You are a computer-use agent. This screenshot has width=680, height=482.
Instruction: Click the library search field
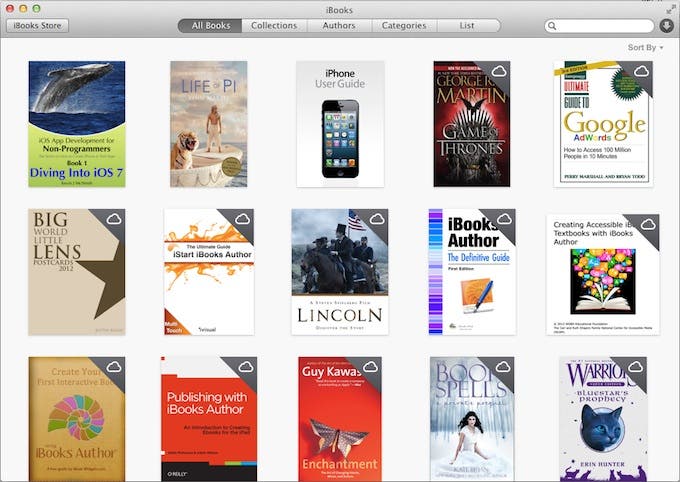point(599,26)
